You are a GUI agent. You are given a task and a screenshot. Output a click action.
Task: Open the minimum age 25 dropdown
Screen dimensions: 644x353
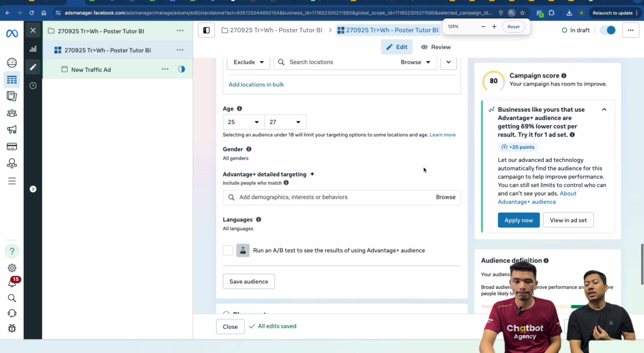coord(243,122)
